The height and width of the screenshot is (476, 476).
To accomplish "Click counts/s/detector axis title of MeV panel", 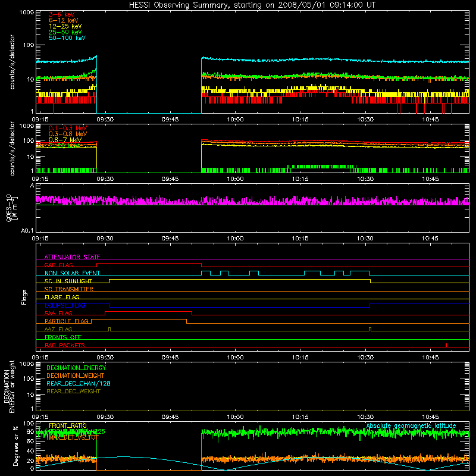I will (x=12, y=148).
